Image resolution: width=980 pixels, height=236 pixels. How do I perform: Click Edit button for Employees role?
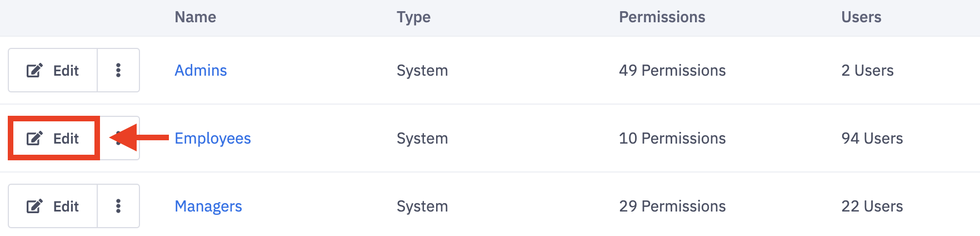click(53, 139)
